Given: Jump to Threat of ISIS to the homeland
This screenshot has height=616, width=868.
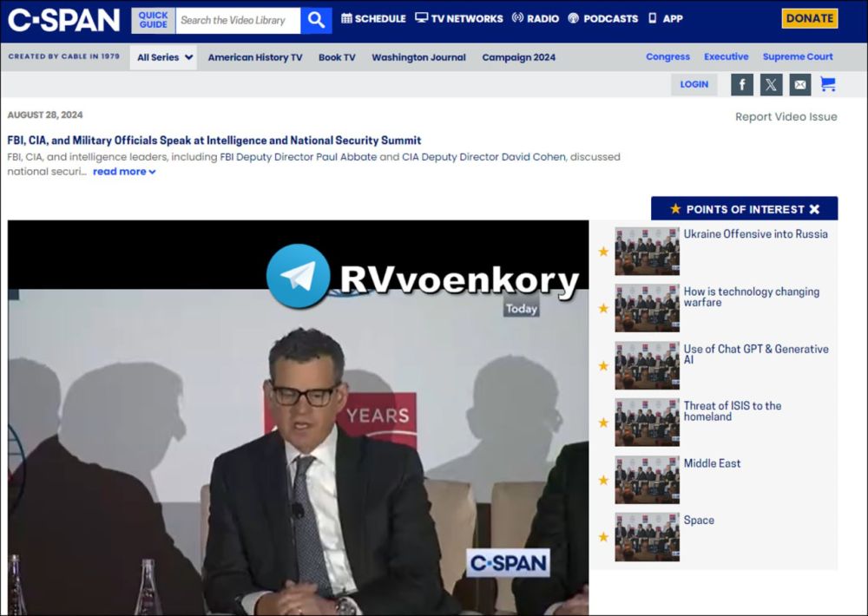Looking at the screenshot, I should coord(733,411).
